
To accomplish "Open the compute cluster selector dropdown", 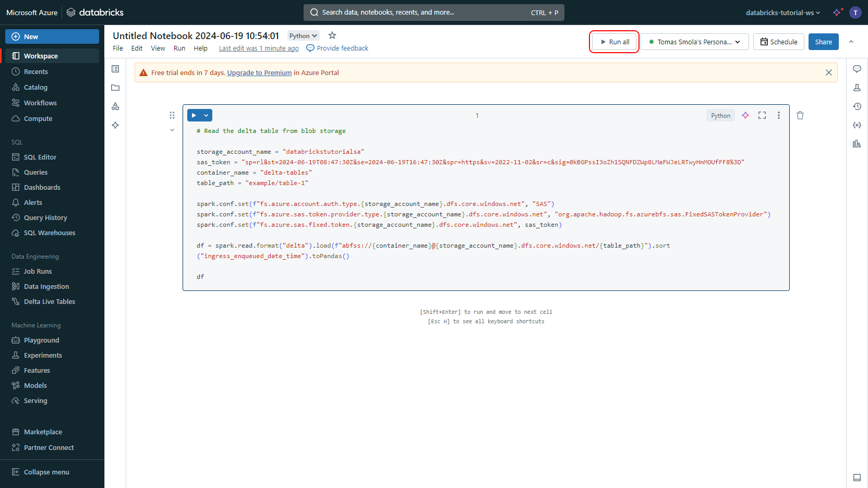I will pos(695,42).
